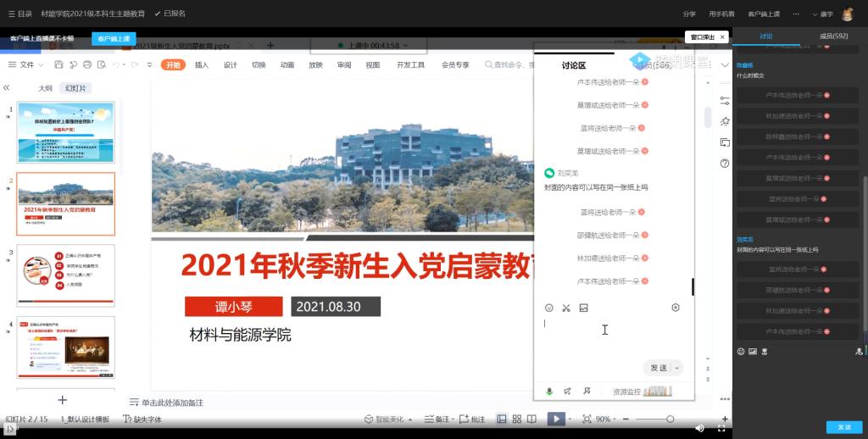Click the blue 发送 button in right panel
Viewport: 868px width, 439px height.
pos(843,427)
